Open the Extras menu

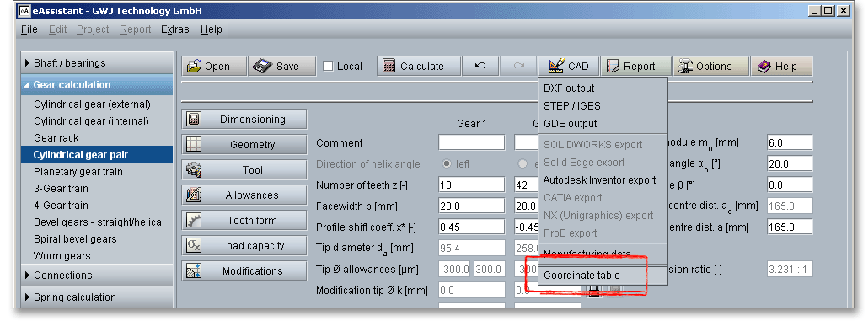(x=175, y=29)
